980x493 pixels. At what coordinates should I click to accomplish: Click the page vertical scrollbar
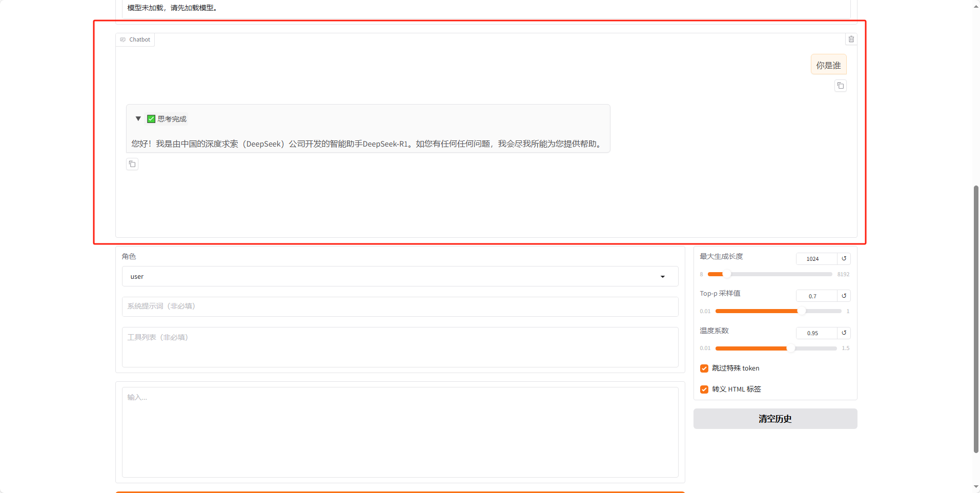coord(976,319)
